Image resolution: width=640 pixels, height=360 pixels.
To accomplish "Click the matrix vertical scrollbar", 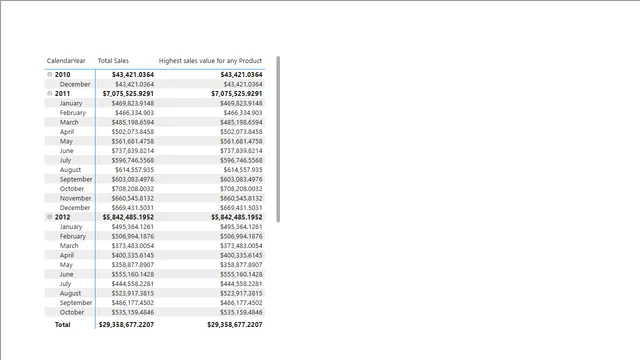I will click(278, 139).
